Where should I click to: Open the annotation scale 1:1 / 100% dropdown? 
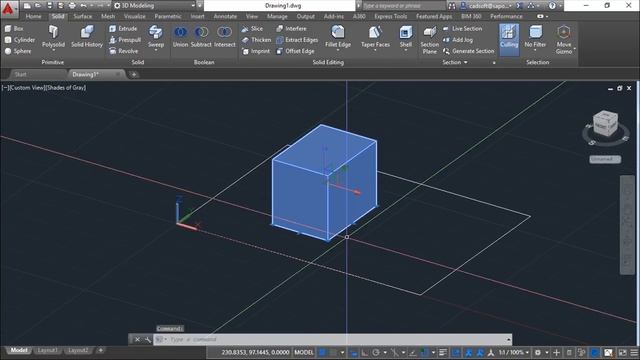coord(513,352)
